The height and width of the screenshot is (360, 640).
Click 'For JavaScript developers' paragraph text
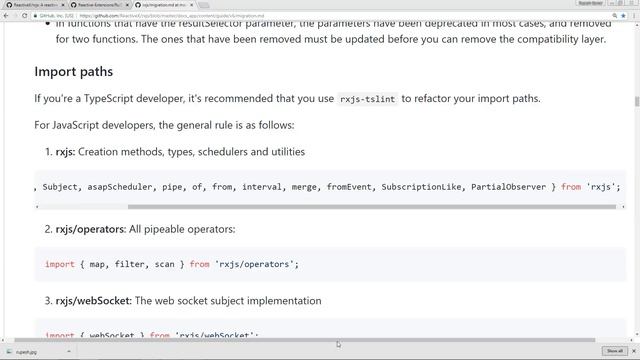coord(164,125)
